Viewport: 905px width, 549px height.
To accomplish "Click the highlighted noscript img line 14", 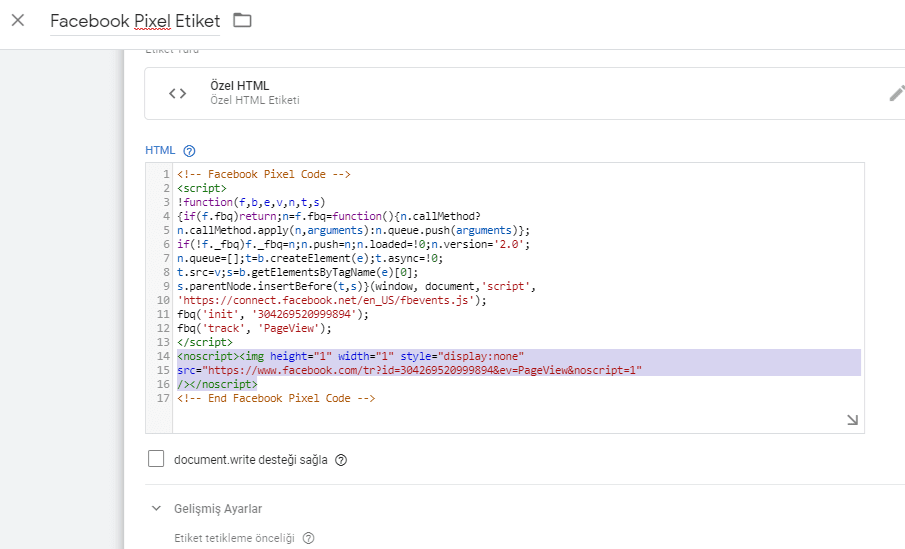I will (x=350, y=356).
